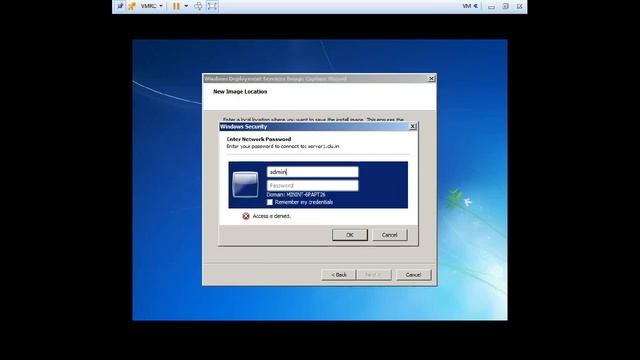Click the orange pause VM button

(176, 6)
